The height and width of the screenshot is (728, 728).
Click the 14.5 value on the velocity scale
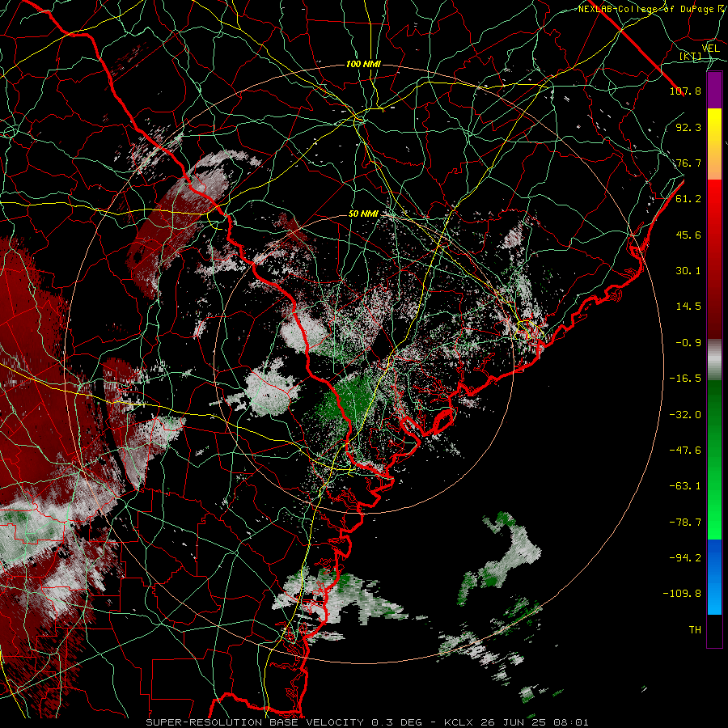click(x=688, y=307)
